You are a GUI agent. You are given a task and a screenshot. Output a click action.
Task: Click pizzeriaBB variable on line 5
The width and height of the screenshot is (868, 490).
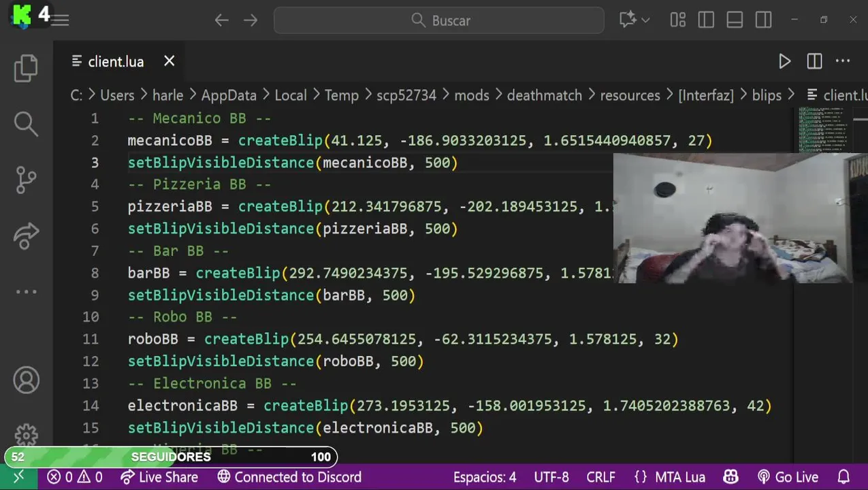click(170, 206)
